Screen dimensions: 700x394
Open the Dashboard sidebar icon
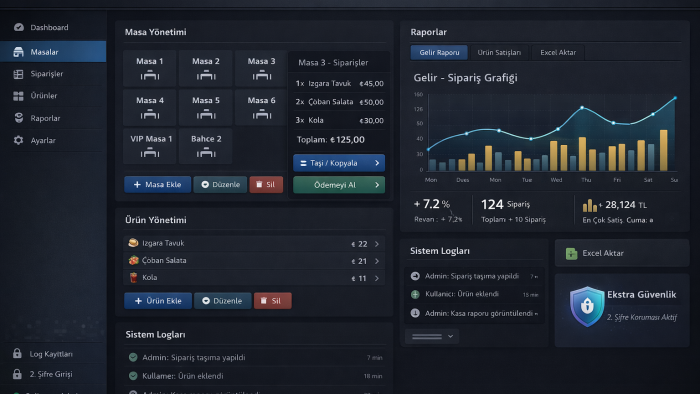coord(19,27)
